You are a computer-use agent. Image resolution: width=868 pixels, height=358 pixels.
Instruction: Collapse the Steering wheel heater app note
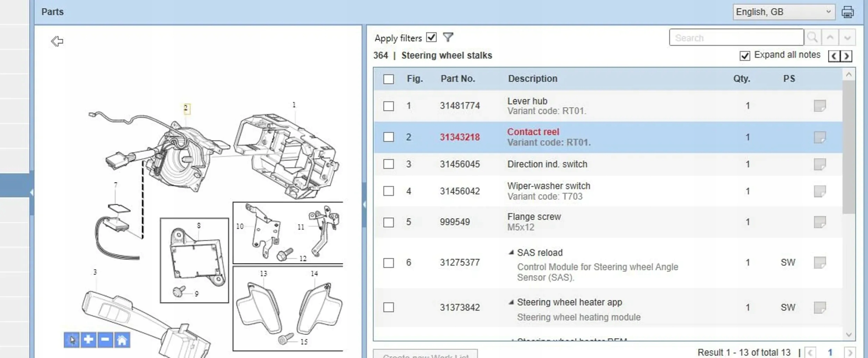(x=511, y=302)
